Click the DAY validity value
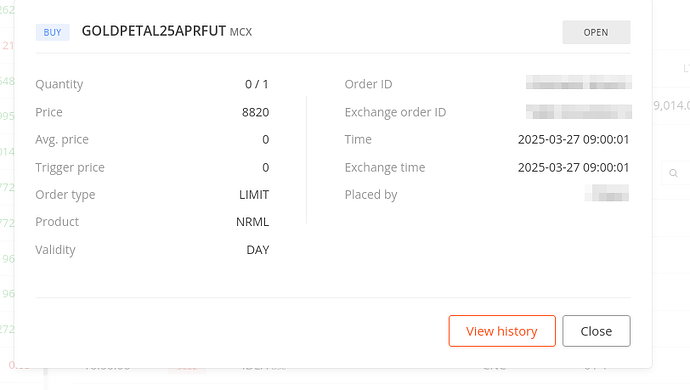This screenshot has width=690, height=390. point(258,250)
